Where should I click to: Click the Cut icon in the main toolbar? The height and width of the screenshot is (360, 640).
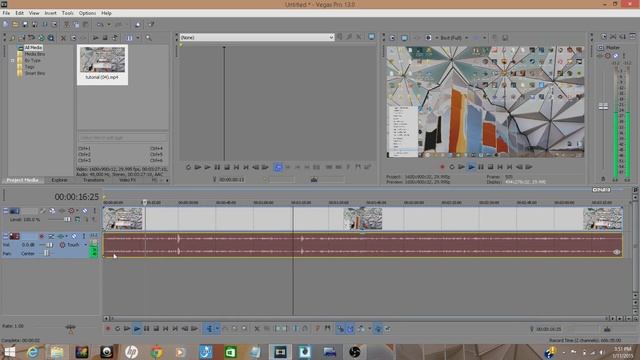(66, 24)
